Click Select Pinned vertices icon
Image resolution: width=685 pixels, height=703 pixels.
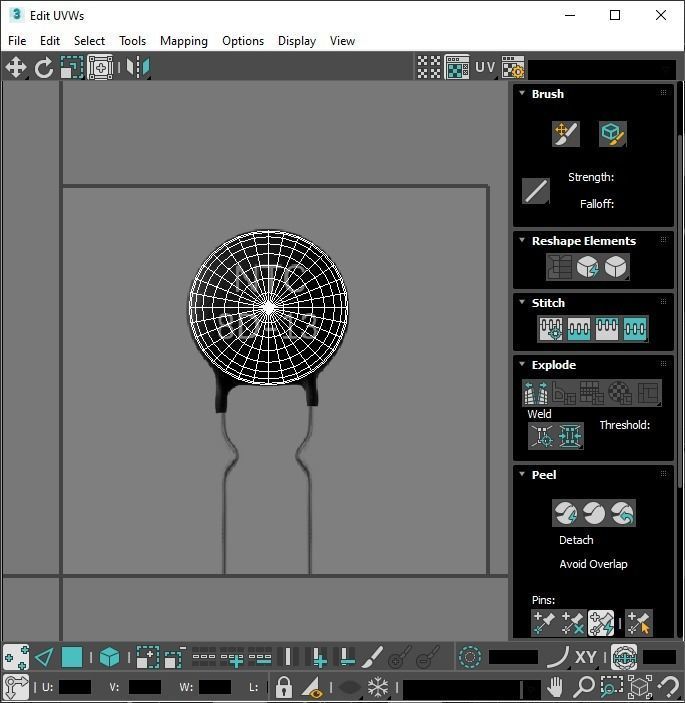pyautogui.click(x=639, y=623)
